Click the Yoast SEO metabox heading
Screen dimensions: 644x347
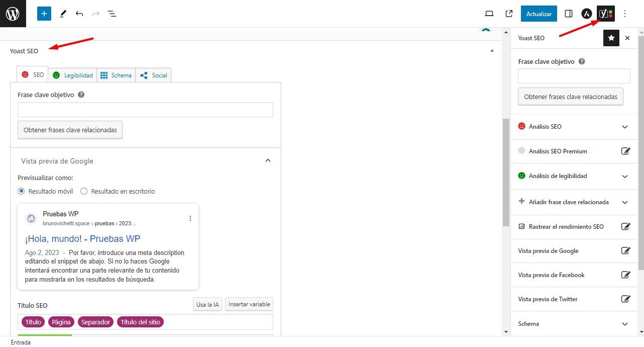point(24,51)
